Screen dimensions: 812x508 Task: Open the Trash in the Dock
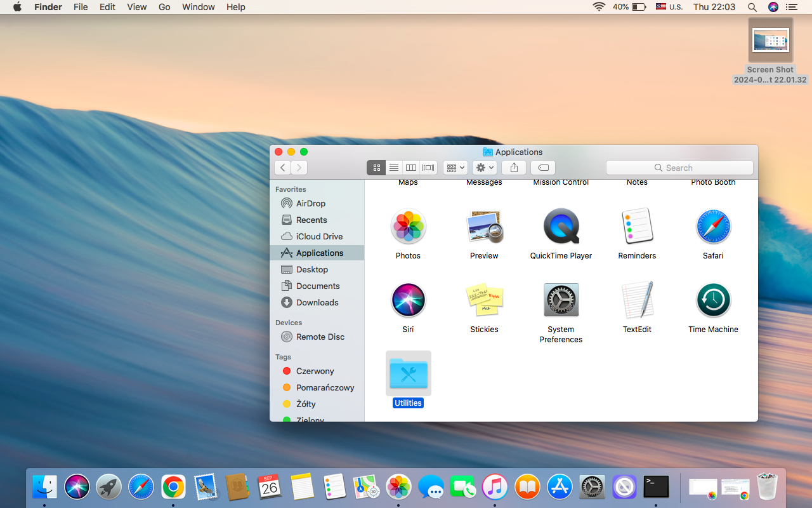768,487
